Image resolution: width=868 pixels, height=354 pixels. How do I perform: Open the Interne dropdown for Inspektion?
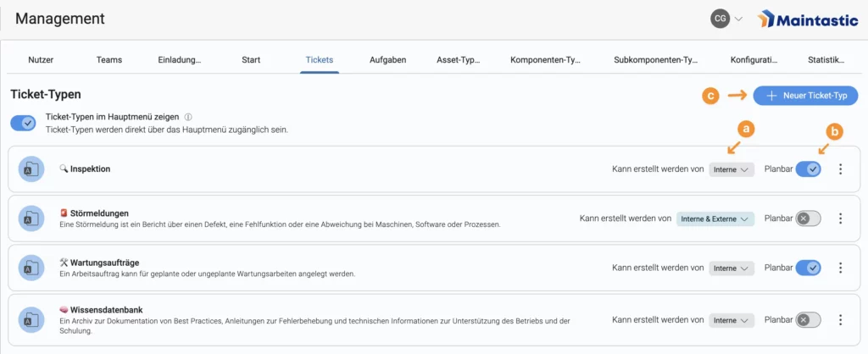[732, 169]
